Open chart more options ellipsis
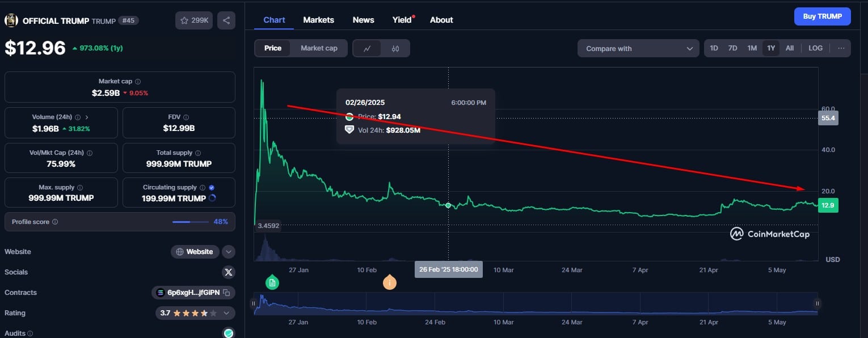The image size is (868, 338). [841, 48]
